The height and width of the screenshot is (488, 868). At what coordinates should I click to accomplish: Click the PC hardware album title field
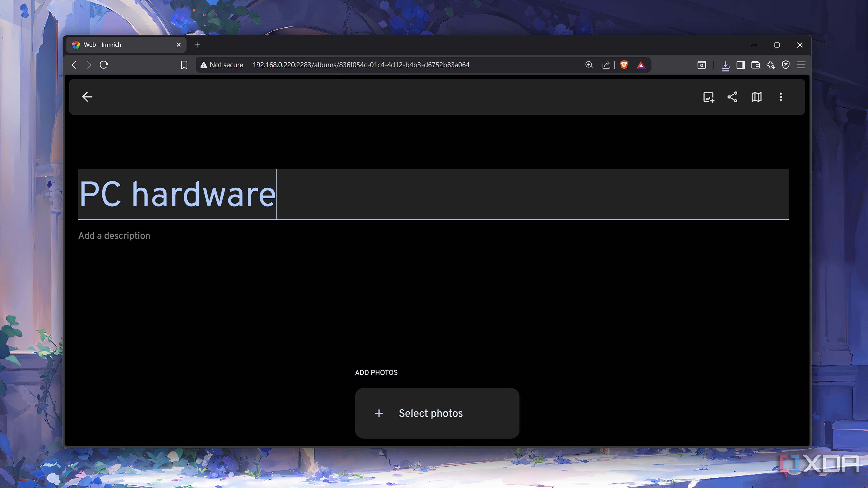(x=433, y=194)
